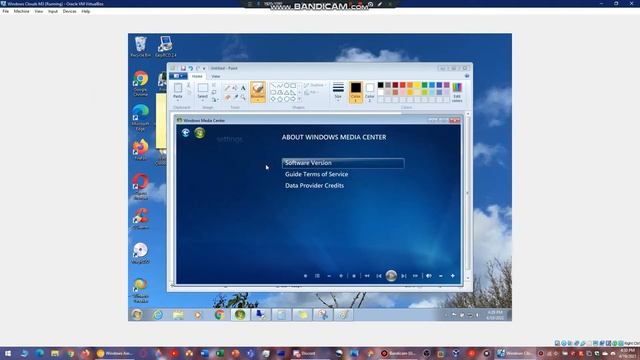The image size is (640, 360).
Task: Select the Magnifier tool in Paint
Action: [243, 97]
